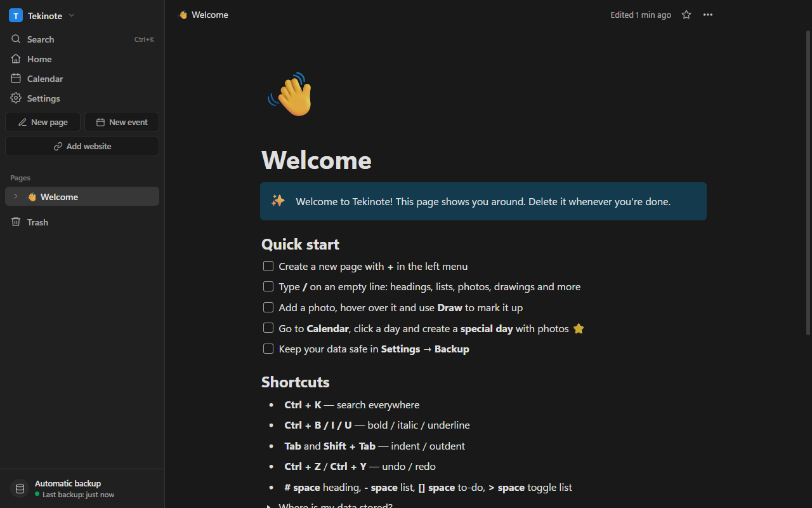
Task: Click the Shortcuts heading
Action: tap(296, 382)
